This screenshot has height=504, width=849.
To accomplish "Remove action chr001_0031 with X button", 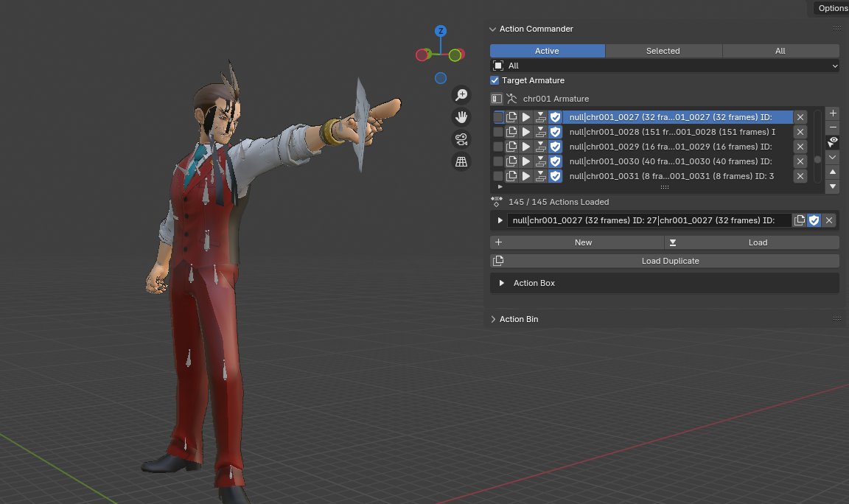I will click(800, 176).
